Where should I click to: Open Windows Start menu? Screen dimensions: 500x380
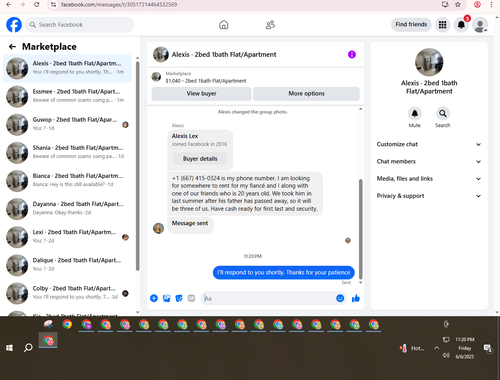click(x=9, y=348)
